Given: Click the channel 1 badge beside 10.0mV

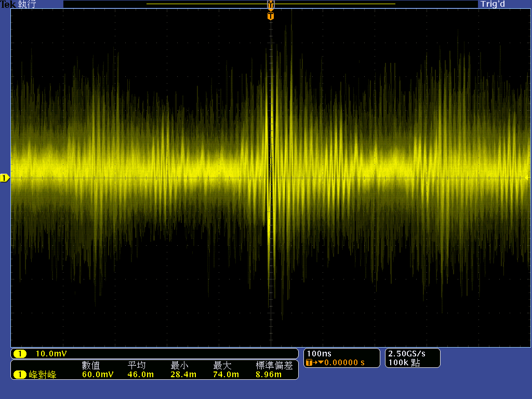Looking at the screenshot, I should click(x=20, y=354).
